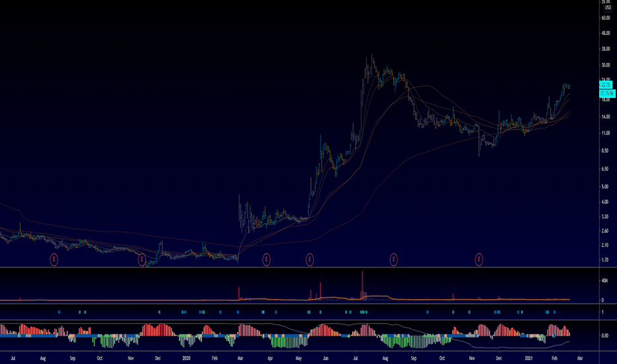Click the cyan current price label

(606, 85)
